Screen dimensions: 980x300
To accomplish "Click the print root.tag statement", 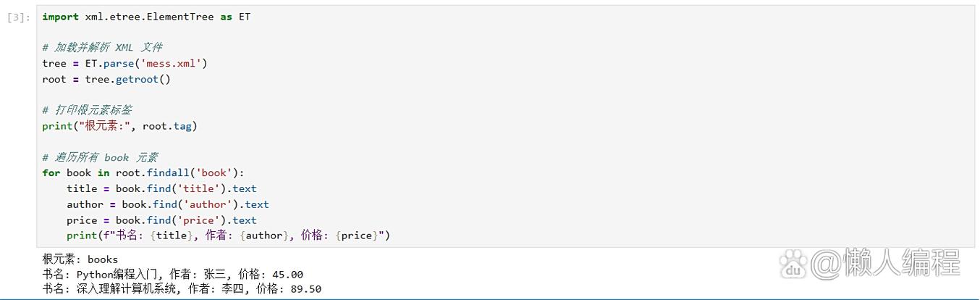I will coord(119,126).
